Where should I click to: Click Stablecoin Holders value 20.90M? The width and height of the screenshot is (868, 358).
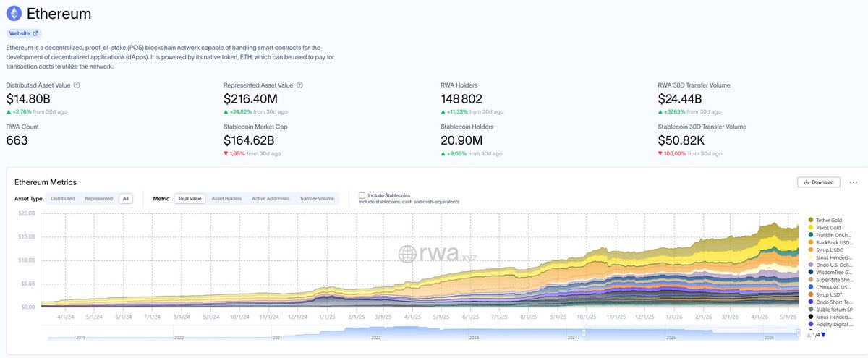[461, 140]
